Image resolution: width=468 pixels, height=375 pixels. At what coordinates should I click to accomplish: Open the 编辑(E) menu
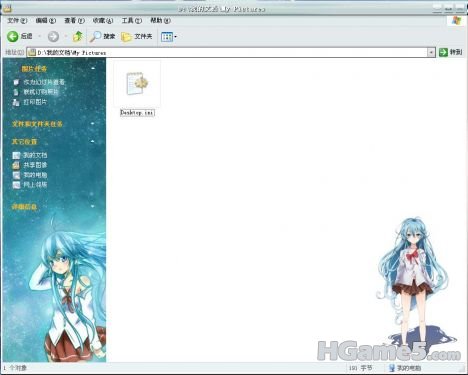point(46,21)
